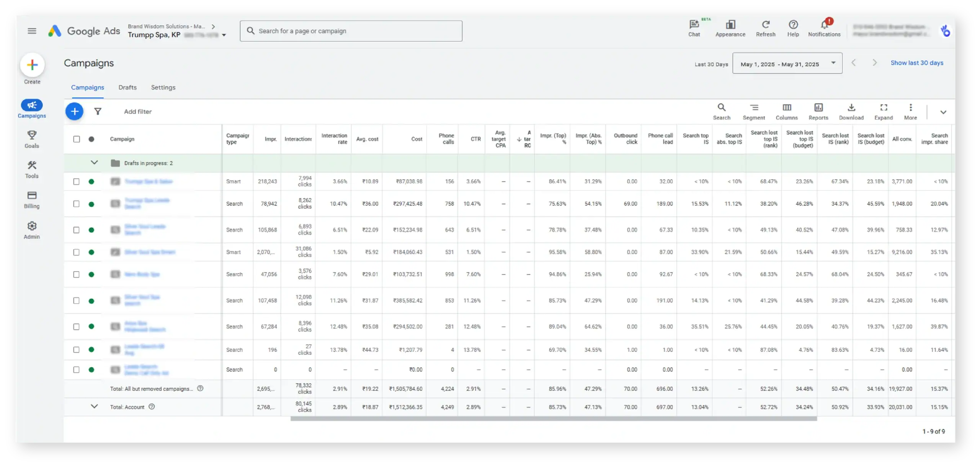Open the campaign status column filter dot
This screenshot has width=980, height=467.
click(x=91, y=139)
